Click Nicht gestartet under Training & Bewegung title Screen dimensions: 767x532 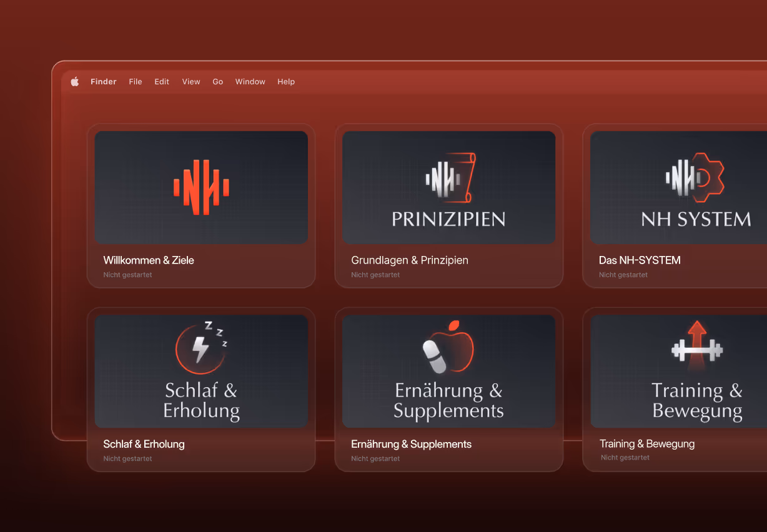click(x=625, y=458)
